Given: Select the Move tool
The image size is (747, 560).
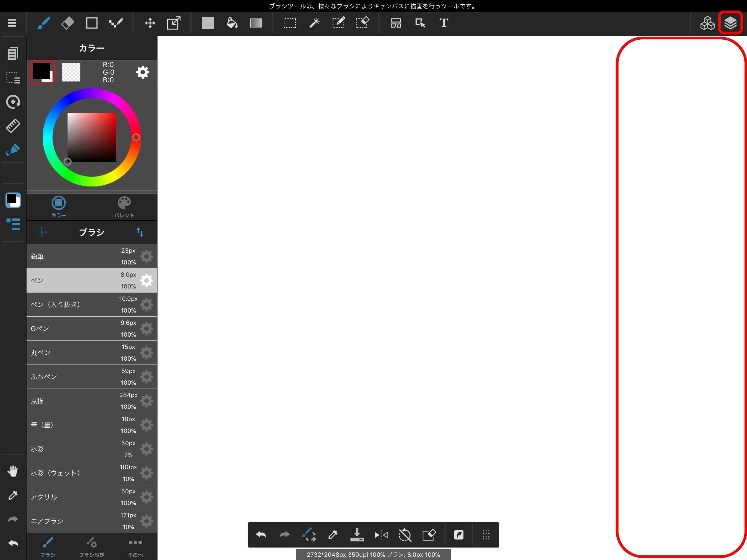Looking at the screenshot, I should (x=150, y=23).
